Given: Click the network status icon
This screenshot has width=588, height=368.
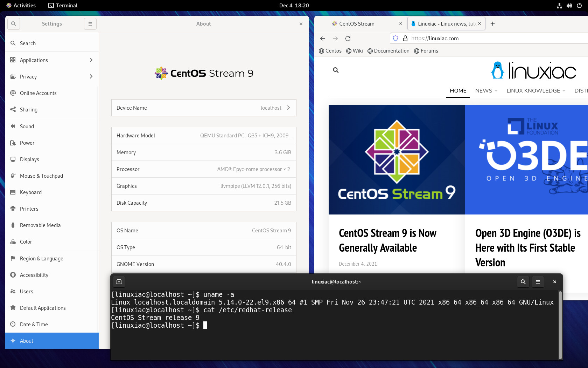Looking at the screenshot, I should click(x=559, y=5).
